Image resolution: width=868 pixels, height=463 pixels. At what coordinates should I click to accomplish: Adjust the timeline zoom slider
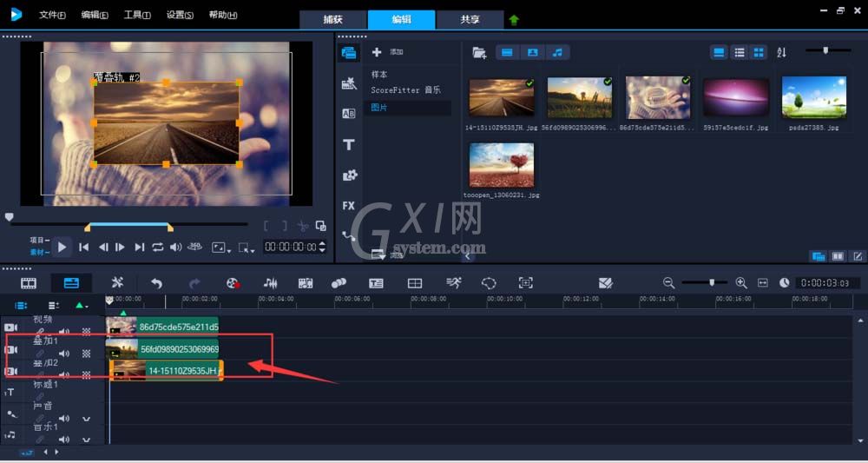(705, 283)
